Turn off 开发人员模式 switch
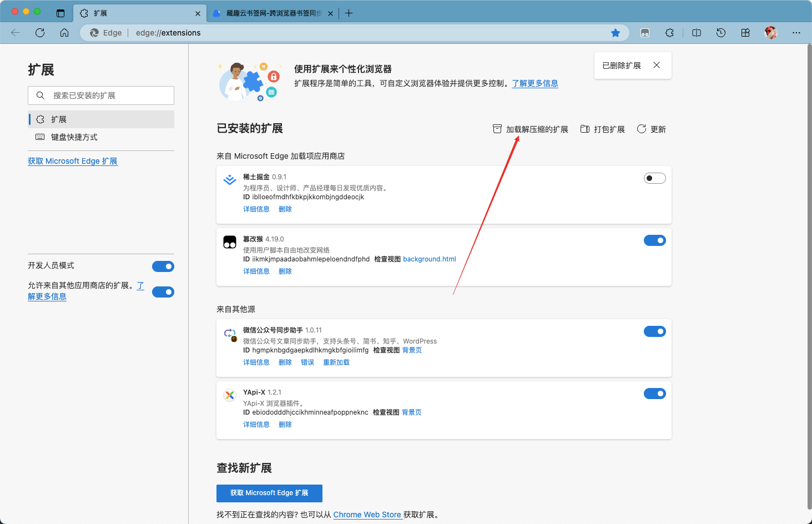 point(163,266)
